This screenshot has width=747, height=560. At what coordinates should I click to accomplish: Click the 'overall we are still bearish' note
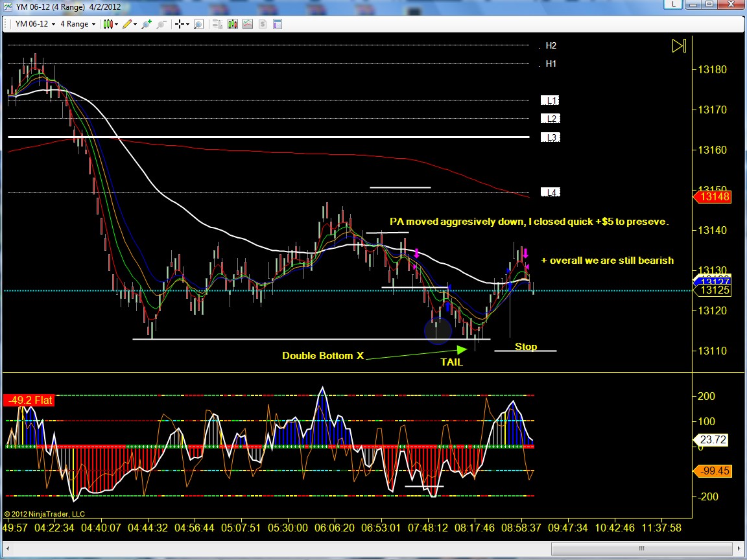tap(608, 261)
